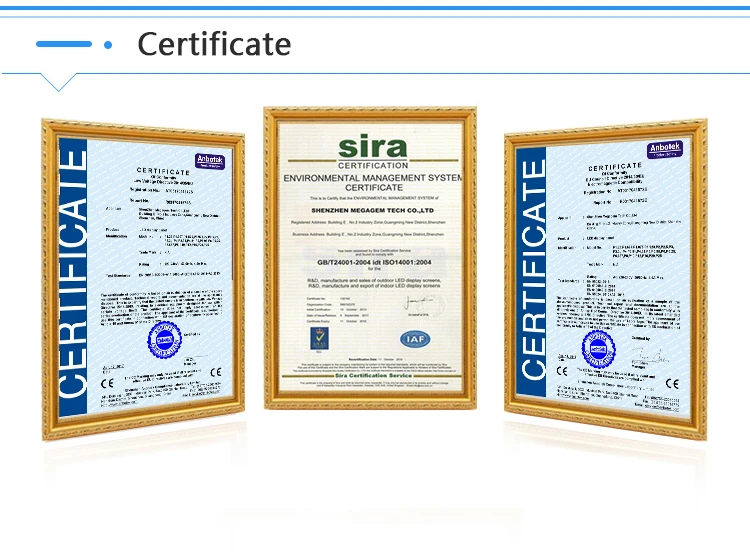
Task: Click CE mark at left certificate's lower left
Action: point(108,383)
